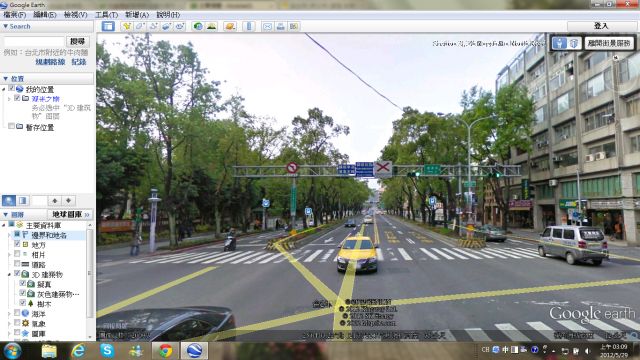Add an image overlay from the toolbar

click(x=167, y=26)
